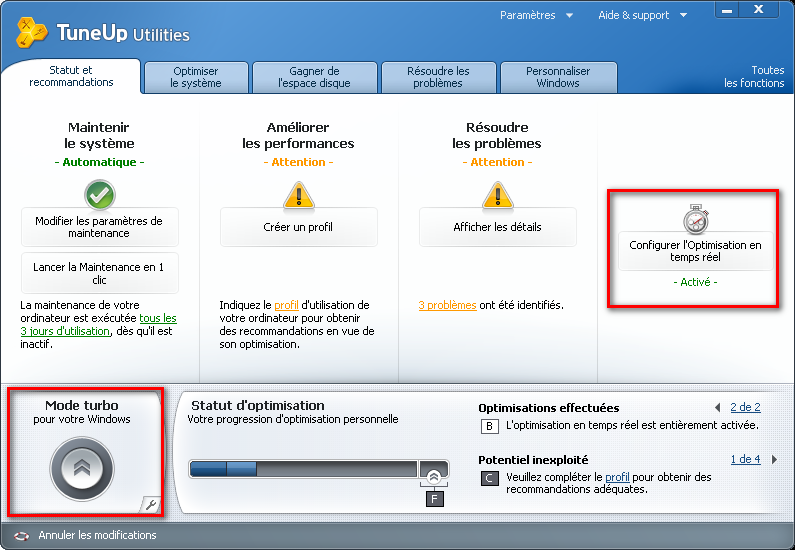Viewport: 795px width, 550px height.
Task: Show previous item in Optimisations effectuées
Action: (x=717, y=407)
